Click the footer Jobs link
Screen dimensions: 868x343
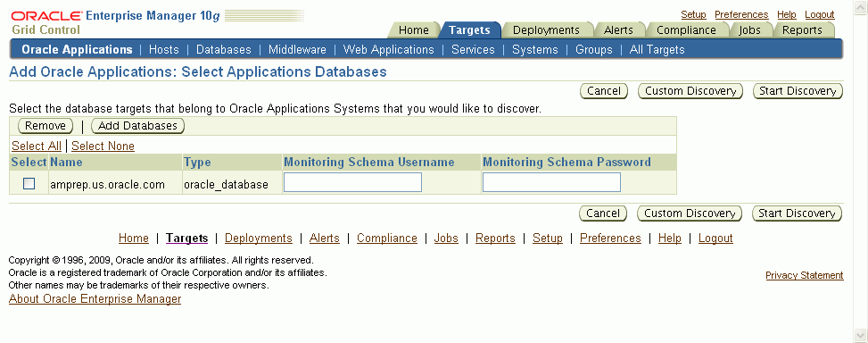coord(446,238)
